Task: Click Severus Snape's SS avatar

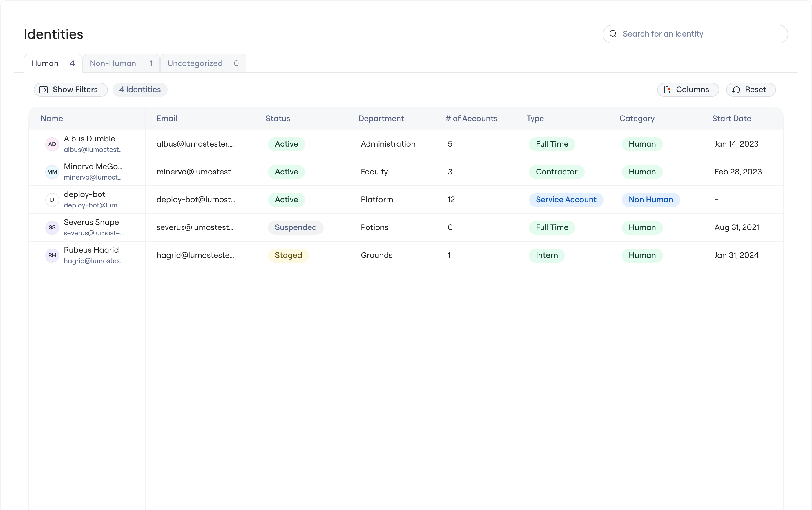Action: tap(52, 227)
